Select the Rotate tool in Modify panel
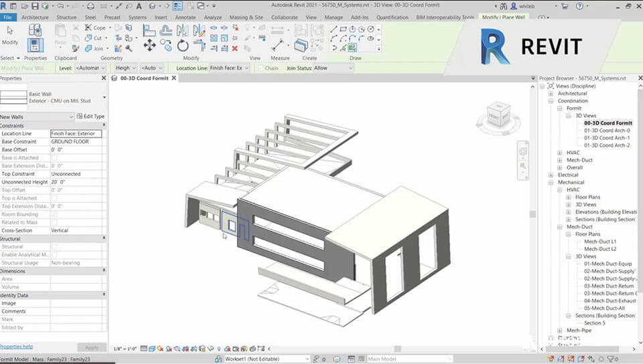The image size is (643, 364). [x=183, y=45]
